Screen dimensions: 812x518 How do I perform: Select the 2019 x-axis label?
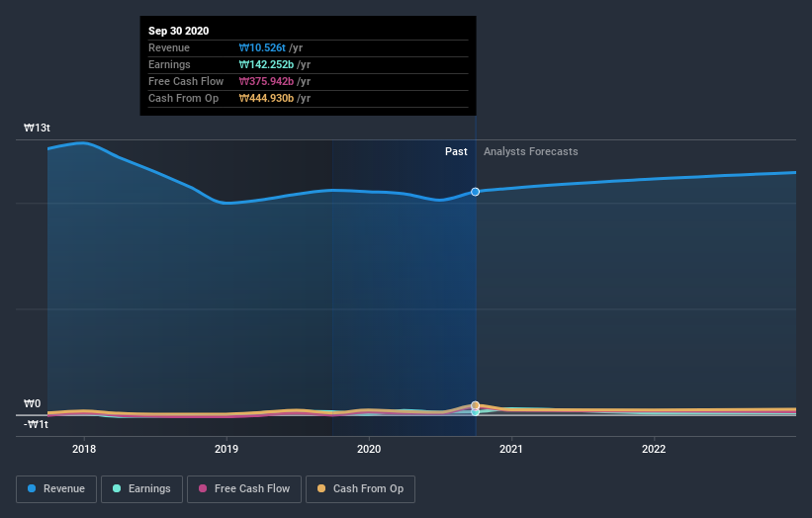click(x=226, y=449)
